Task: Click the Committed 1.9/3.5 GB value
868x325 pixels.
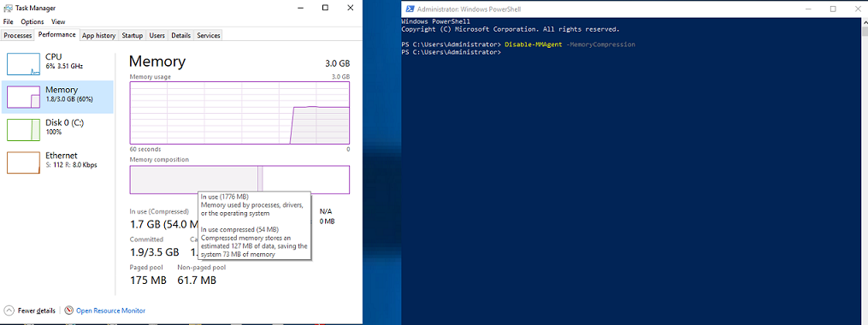Action: pos(155,252)
